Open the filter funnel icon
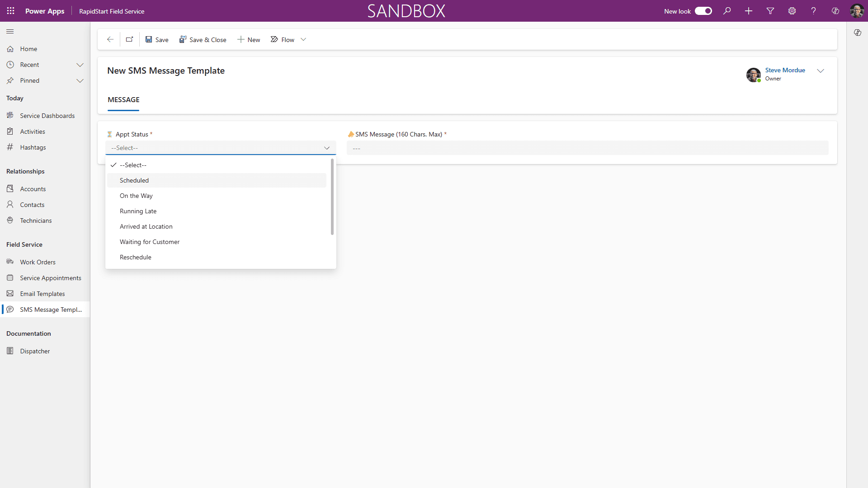 (x=770, y=11)
